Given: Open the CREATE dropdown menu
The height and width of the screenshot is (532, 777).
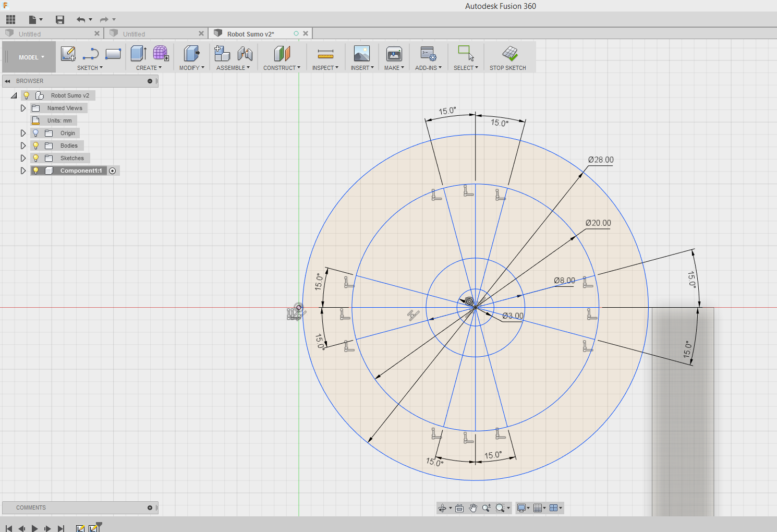Looking at the screenshot, I should (149, 68).
